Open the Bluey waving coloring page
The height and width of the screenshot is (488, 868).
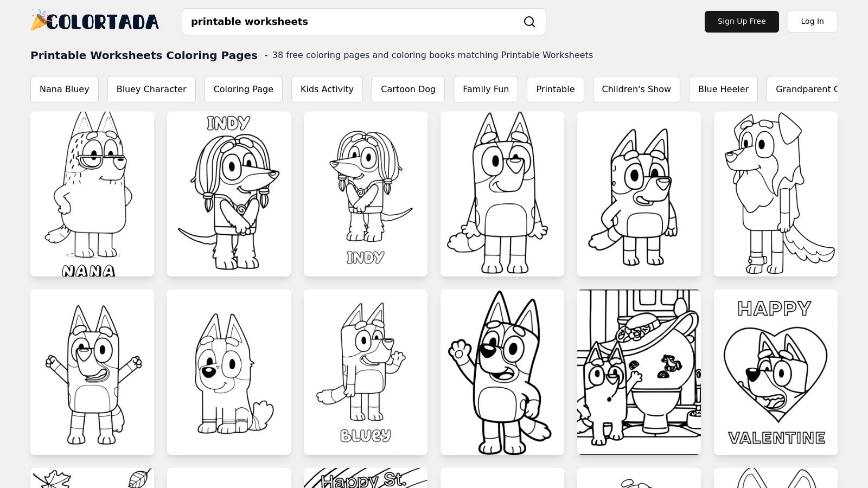[502, 372]
